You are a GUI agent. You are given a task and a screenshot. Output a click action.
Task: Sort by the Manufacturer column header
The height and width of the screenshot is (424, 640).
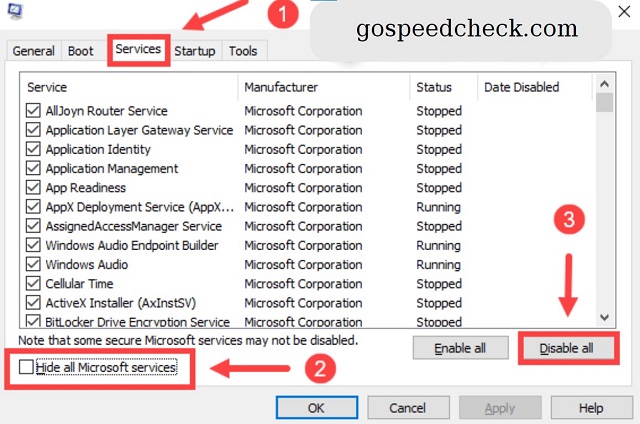(x=324, y=87)
